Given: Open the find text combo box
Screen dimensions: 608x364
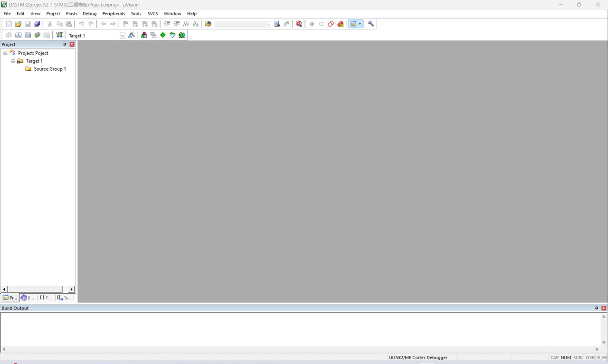Looking at the screenshot, I should (x=243, y=24).
